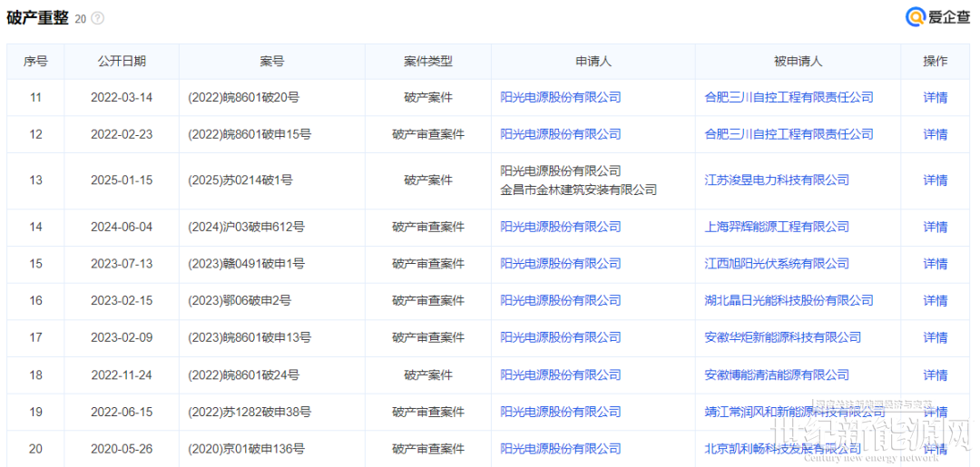Click the 爱企查 logo
This screenshot has width=980, height=467.
pyautogui.click(x=939, y=17)
